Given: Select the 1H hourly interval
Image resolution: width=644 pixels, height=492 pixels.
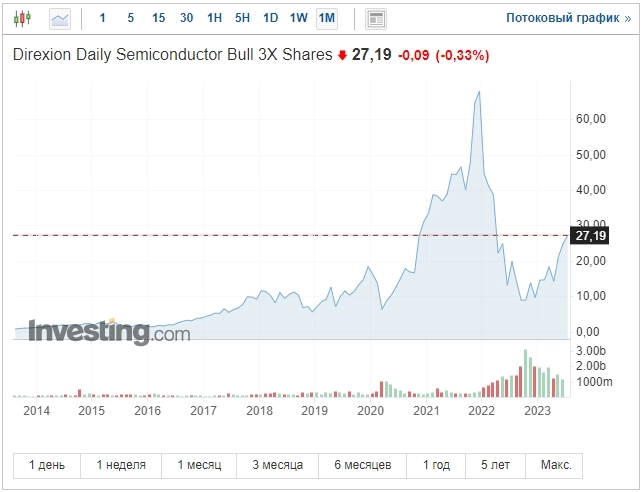Looking at the screenshot, I should pyautogui.click(x=214, y=18).
